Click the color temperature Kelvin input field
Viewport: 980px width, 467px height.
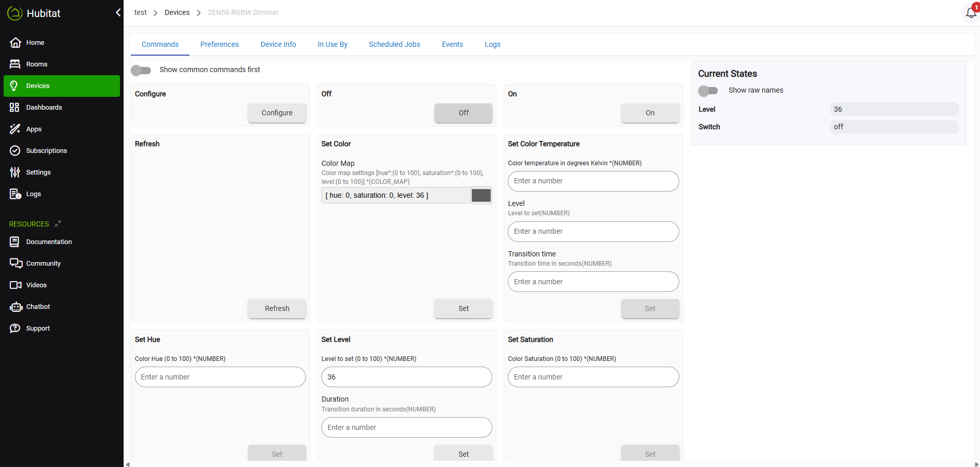point(593,181)
